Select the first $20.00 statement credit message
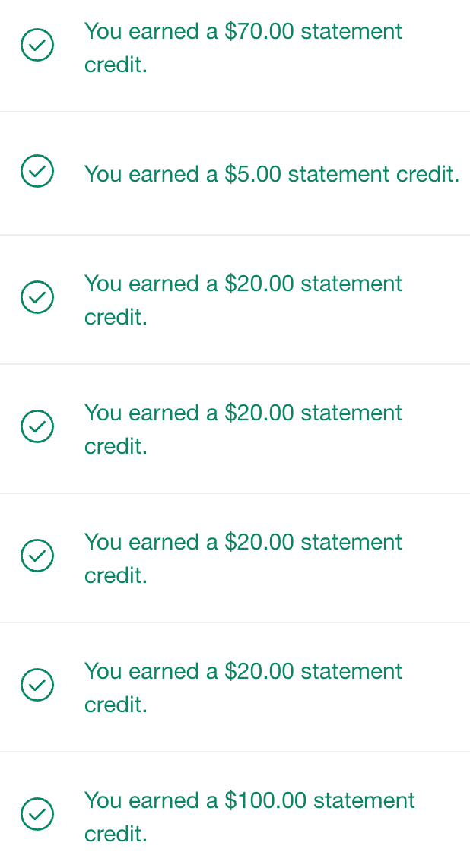The image size is (470, 868). (x=243, y=299)
